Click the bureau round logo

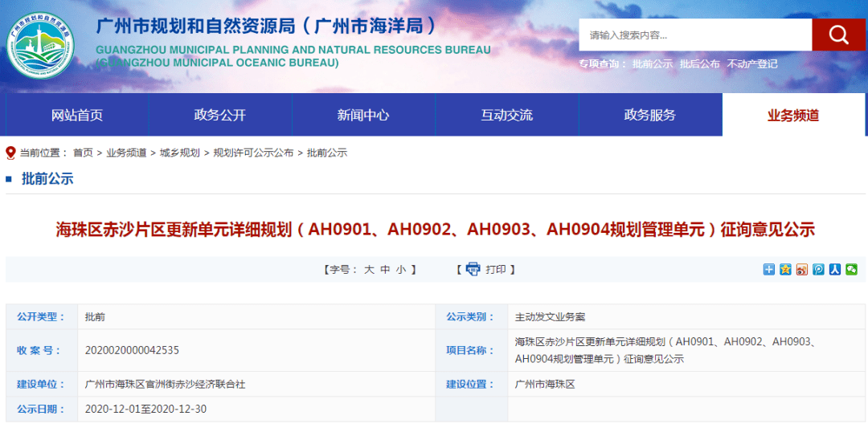pos(40,45)
